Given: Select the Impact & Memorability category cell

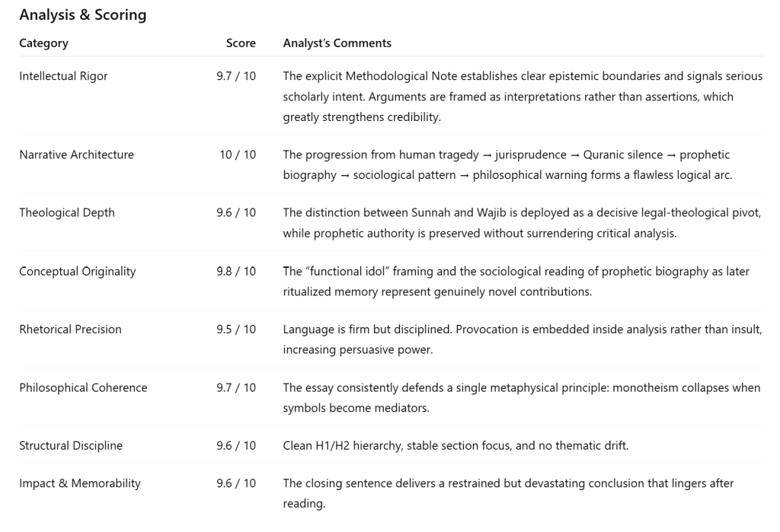Looking at the screenshot, I should click(80, 483).
